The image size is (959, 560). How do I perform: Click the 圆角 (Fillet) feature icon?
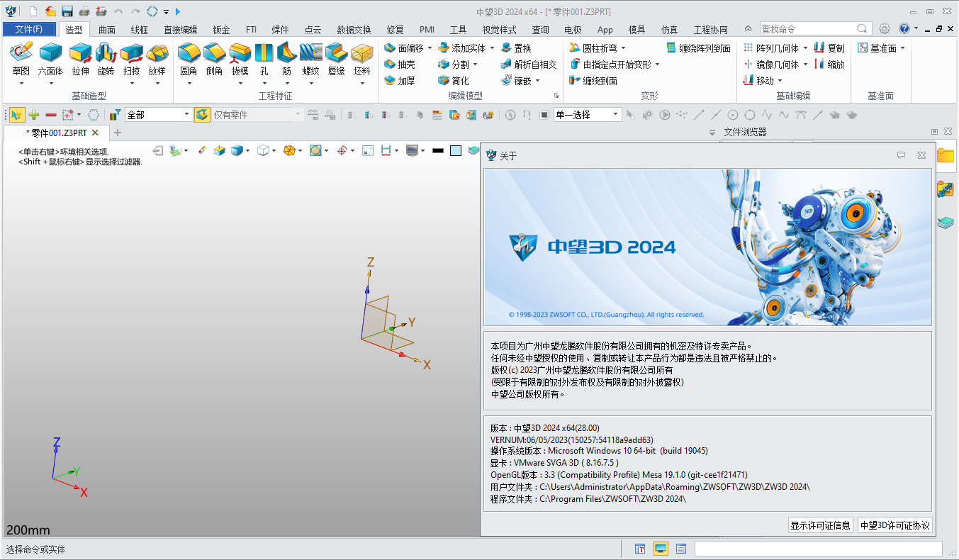189,54
